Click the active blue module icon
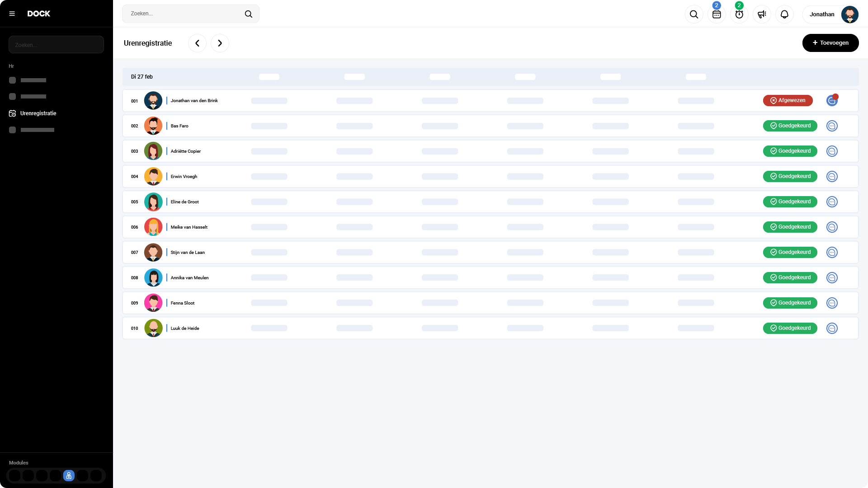This screenshot has width=868, height=488. point(69,475)
